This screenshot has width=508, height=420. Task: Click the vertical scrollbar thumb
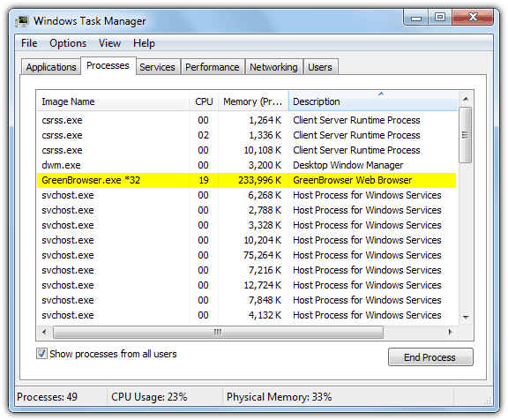tap(466, 135)
